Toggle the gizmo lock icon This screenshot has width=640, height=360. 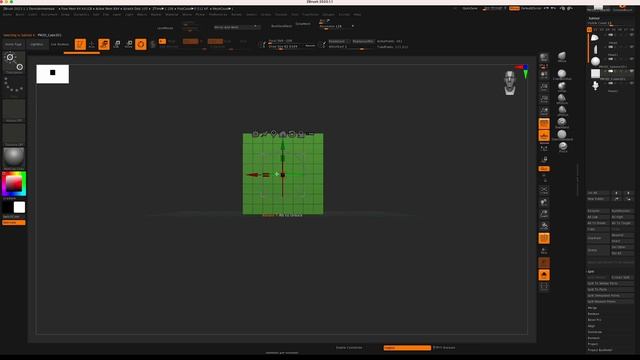point(301,133)
